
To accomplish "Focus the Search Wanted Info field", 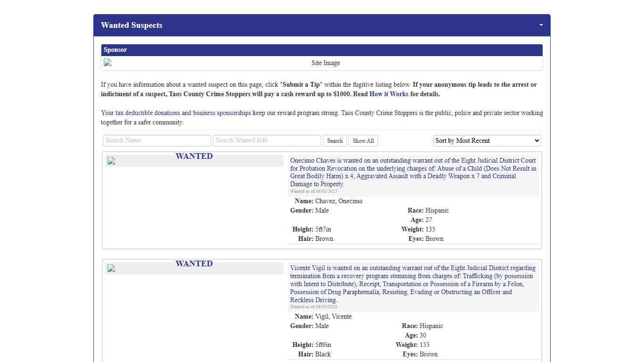I will 267,140.
